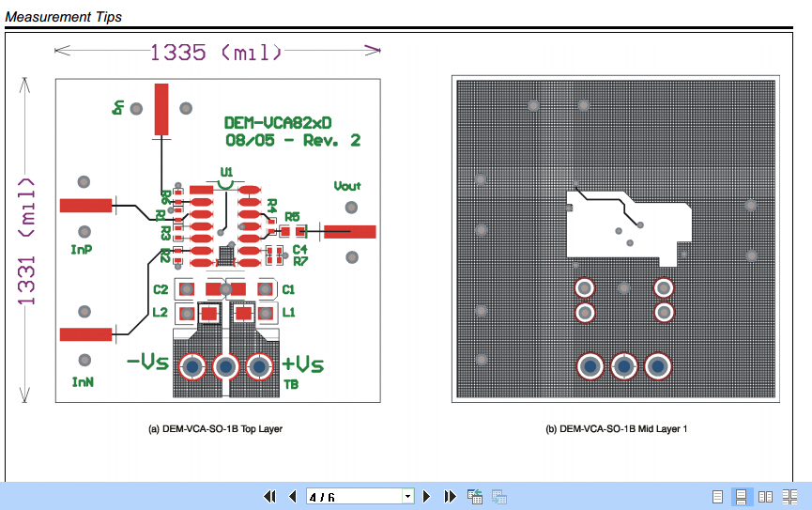Image resolution: width=812 pixels, height=510 pixels.
Task: Click the caption '(b) DEM-VCA-SO-1B Mid Layer 1'
Action: pos(616,428)
